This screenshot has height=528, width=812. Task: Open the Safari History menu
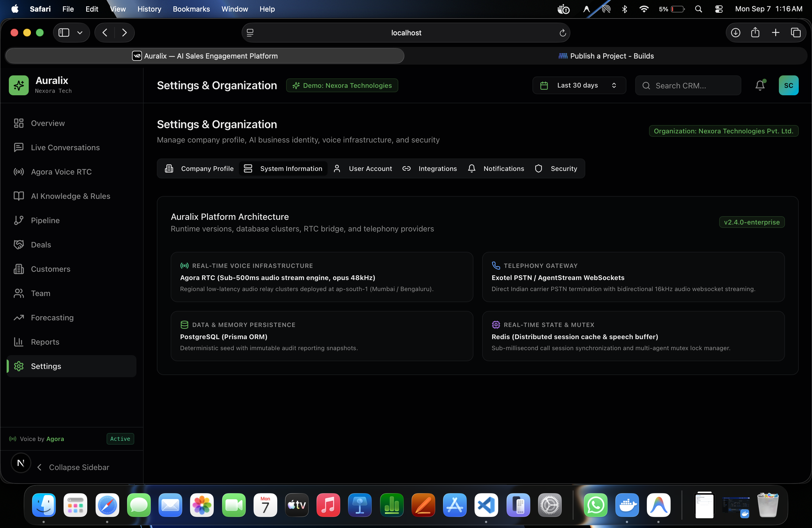(x=149, y=9)
